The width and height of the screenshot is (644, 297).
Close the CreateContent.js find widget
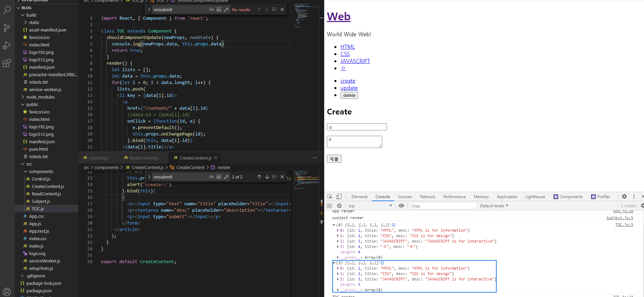pos(282,177)
